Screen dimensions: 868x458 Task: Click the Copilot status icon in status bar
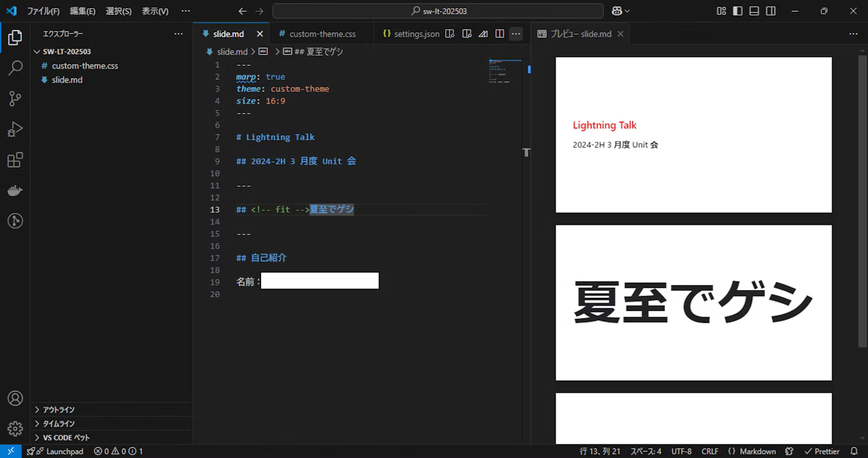pos(789,451)
